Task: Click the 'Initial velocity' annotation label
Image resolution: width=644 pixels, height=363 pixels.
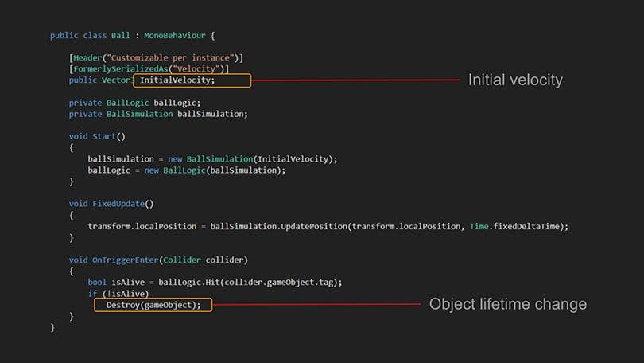Action: point(514,80)
